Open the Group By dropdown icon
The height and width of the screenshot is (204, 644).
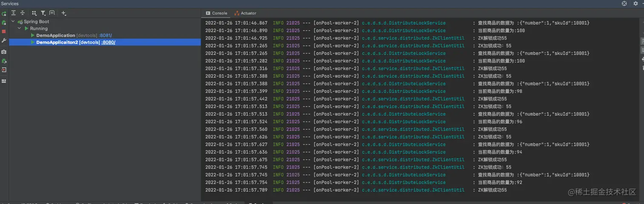(34, 13)
